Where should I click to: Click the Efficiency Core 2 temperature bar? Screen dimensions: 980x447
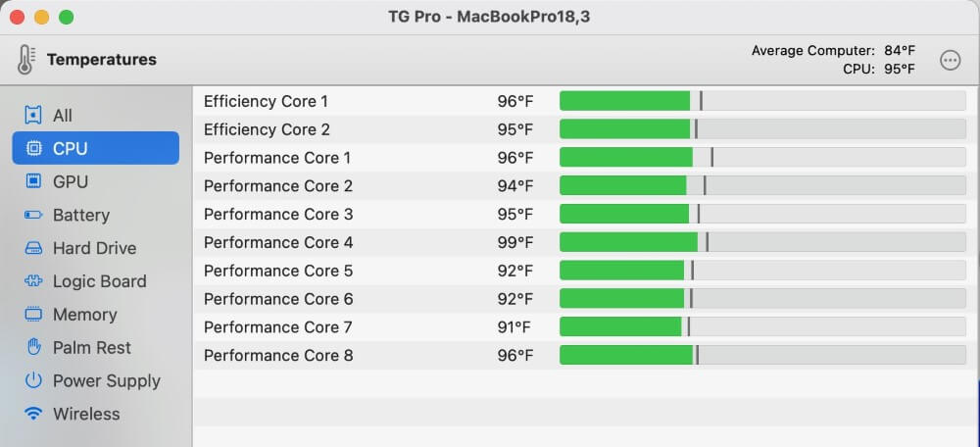click(x=762, y=128)
